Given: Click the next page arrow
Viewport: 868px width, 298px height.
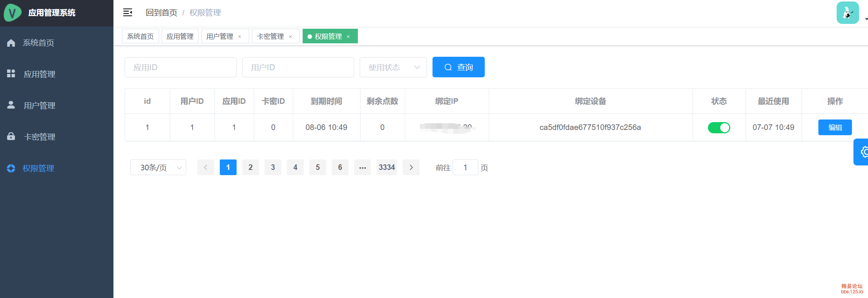Looking at the screenshot, I should (x=411, y=168).
